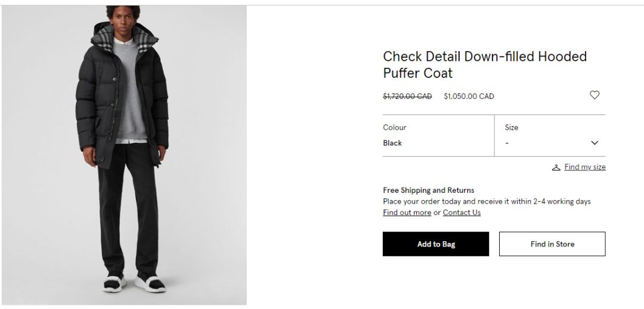Click the Colour label text
This screenshot has height=309, width=644.
pos(395,127)
